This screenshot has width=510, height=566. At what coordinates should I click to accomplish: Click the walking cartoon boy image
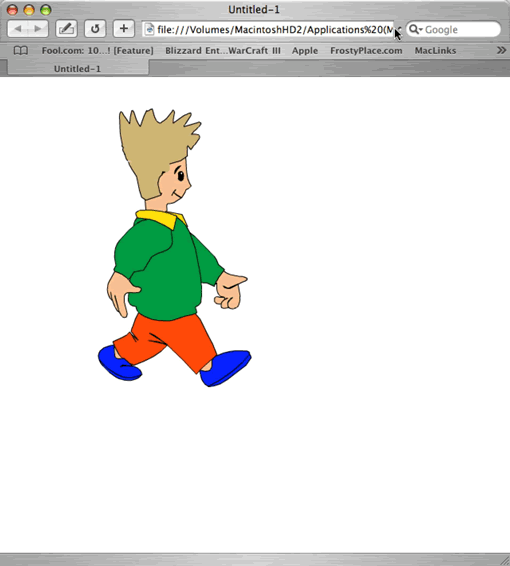(x=175, y=248)
